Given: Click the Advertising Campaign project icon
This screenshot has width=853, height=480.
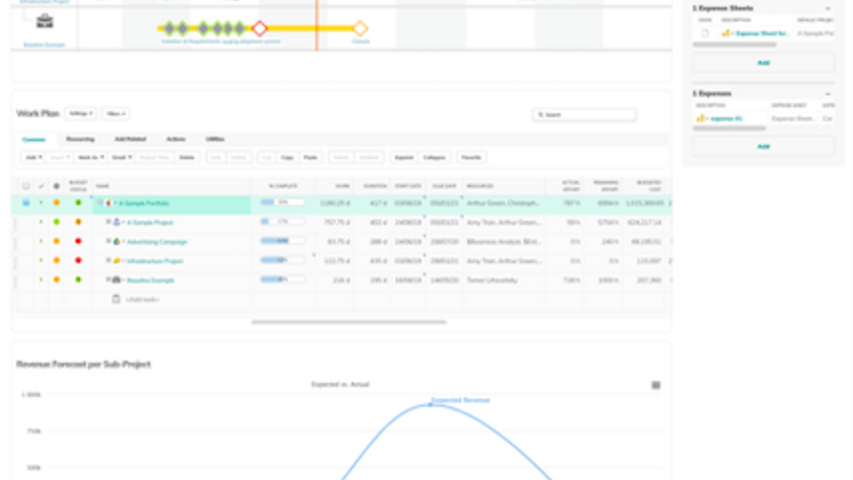Looking at the screenshot, I should 117,241.
